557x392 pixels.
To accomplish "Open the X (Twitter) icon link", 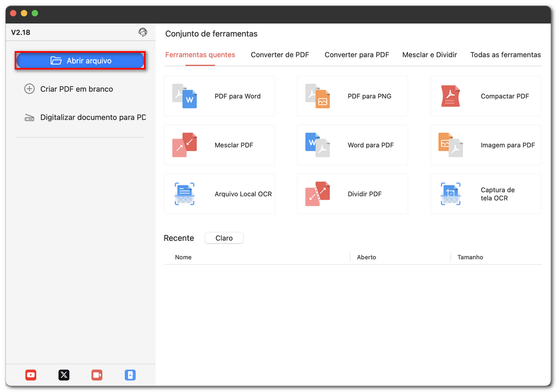I will coord(64,375).
